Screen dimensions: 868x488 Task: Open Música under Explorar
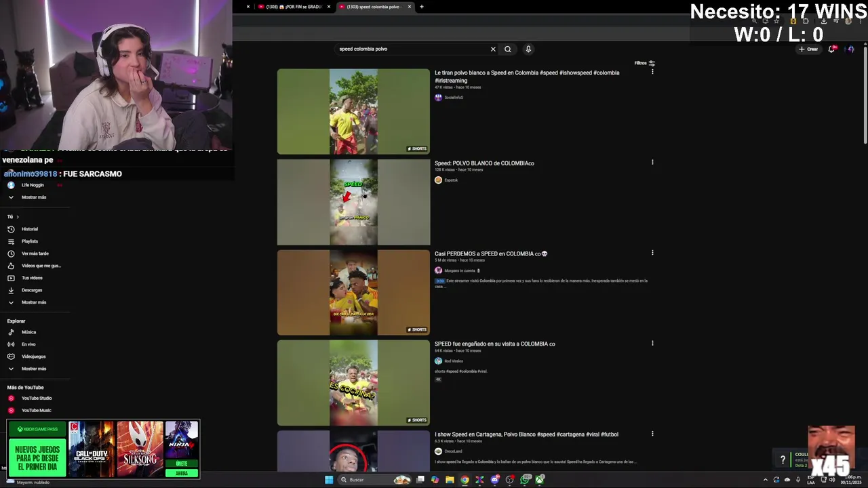[x=28, y=332]
